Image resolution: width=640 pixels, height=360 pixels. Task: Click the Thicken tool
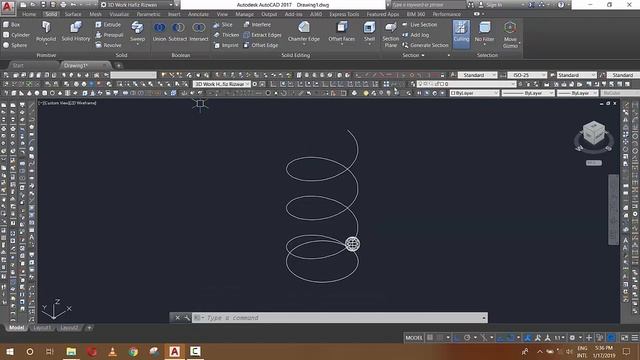pos(226,35)
